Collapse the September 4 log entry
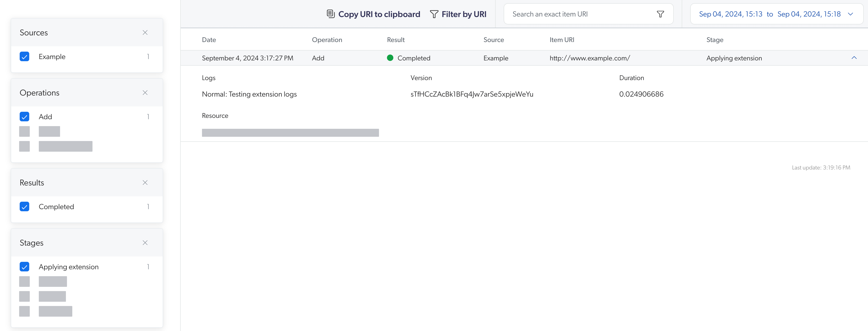868x331 pixels. click(x=854, y=58)
